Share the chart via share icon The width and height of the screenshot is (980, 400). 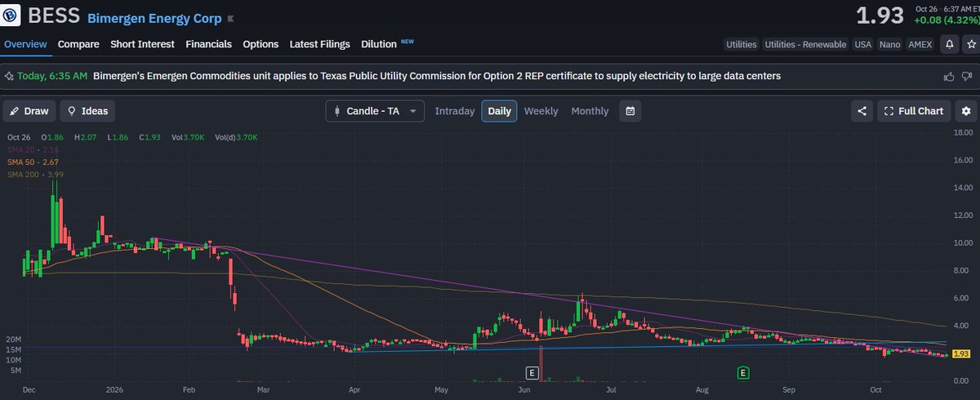click(x=862, y=111)
